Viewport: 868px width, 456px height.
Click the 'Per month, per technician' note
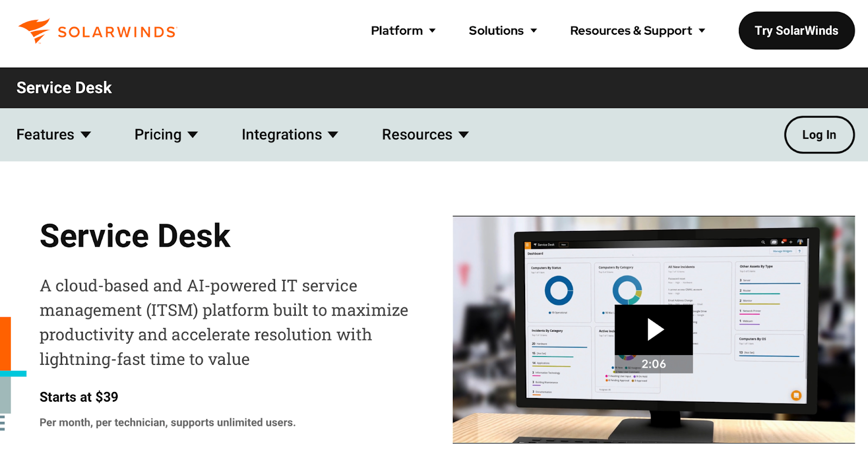pyautogui.click(x=168, y=422)
